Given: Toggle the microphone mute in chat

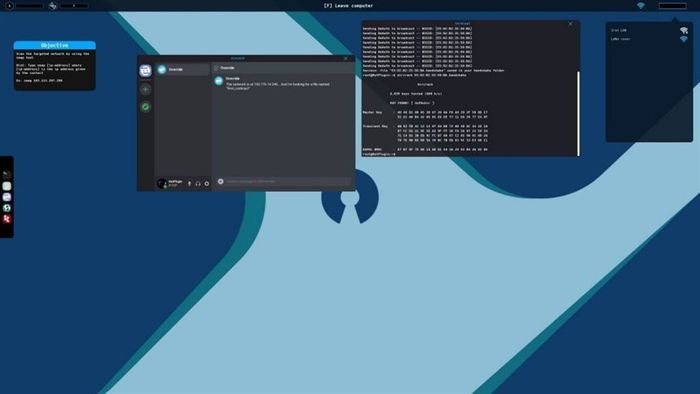Looking at the screenshot, I should [189, 183].
